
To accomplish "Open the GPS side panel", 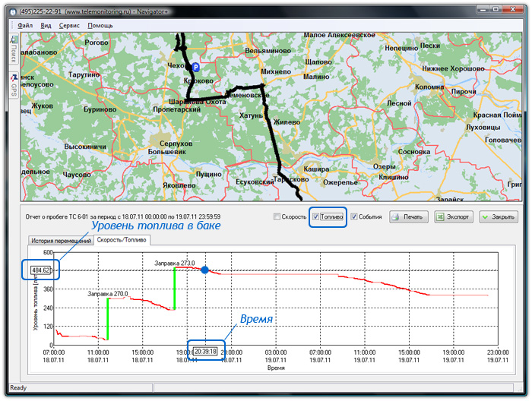I will (x=14, y=90).
